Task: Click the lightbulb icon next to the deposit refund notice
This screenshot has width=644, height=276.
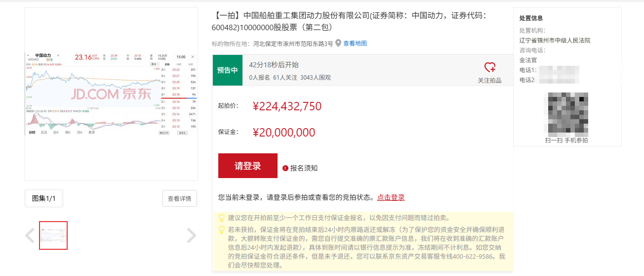Action: coord(222,230)
